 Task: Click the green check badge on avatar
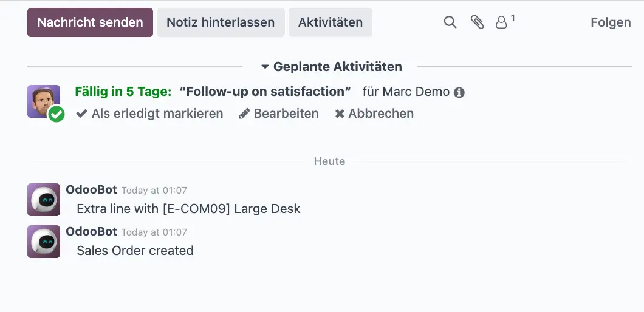[57, 114]
